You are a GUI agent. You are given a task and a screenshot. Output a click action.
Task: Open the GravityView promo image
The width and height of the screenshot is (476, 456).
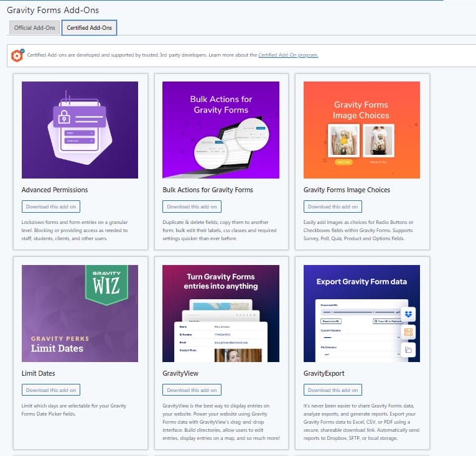(220, 314)
